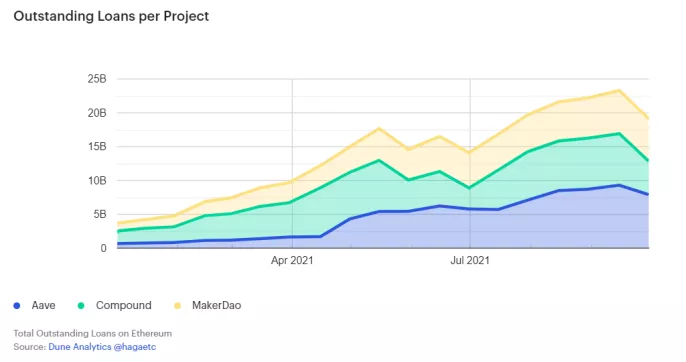This screenshot has height=362, width=686.
Task: Click the 0 y-axis label
Action: tap(103, 249)
